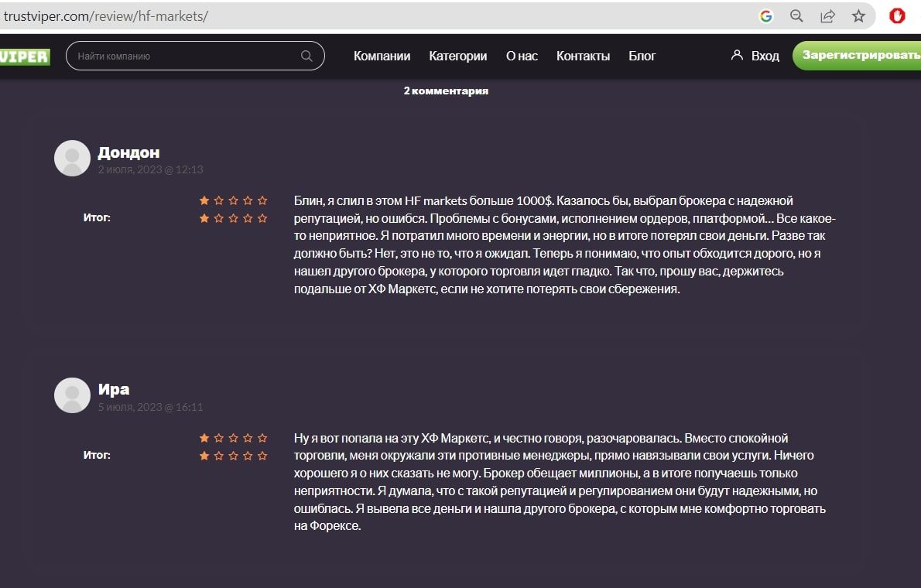
Task: Click the user profile icon next to Вход
Action: pos(737,55)
